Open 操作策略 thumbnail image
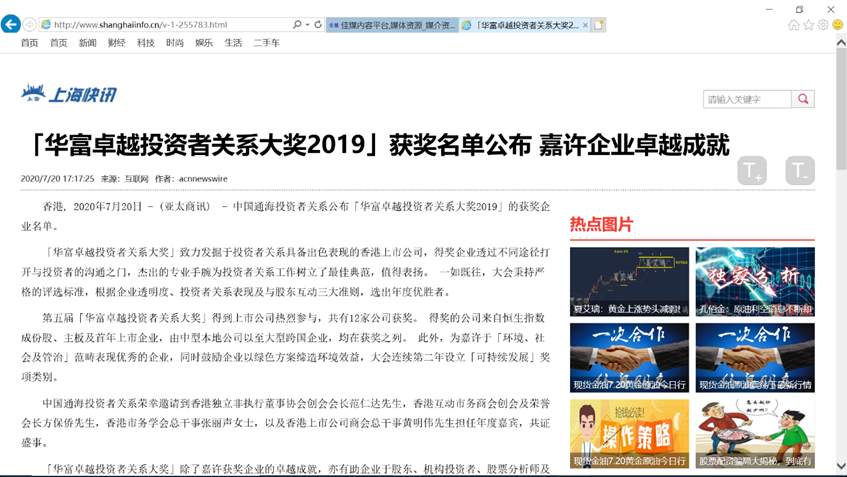Viewport: 847px width, 477px height. 629,434
